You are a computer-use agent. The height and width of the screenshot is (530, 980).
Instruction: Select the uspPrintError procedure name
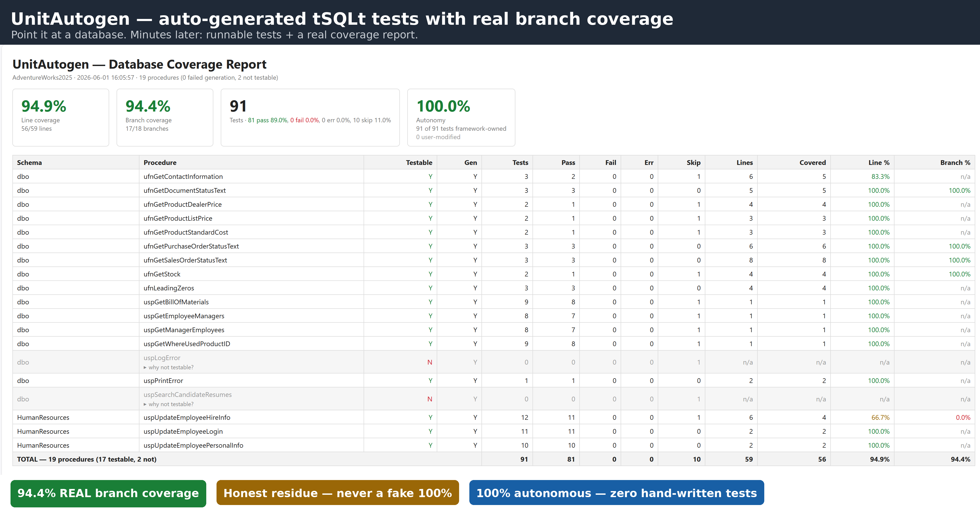[163, 381]
